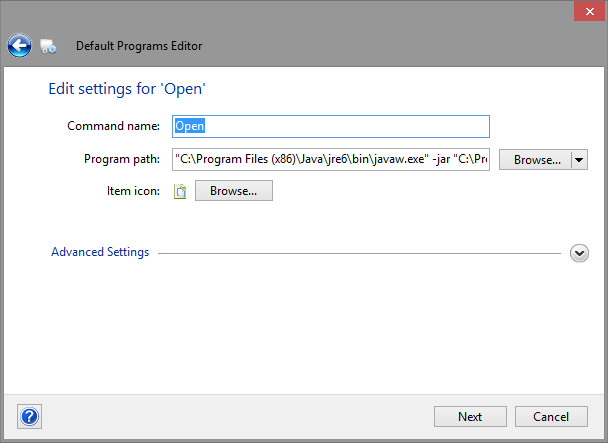Click the blue back arrow button
Screen dimensions: 608x443
19,45
